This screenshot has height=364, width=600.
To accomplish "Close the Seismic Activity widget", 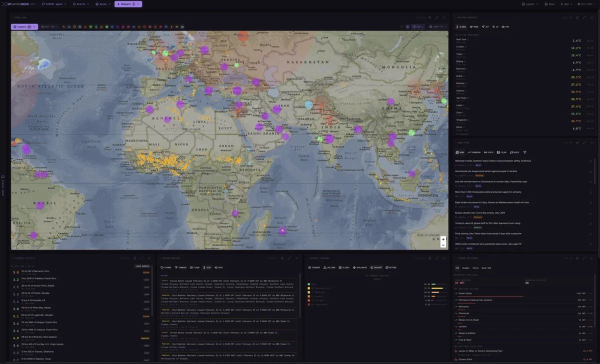I will [x=148, y=258].
